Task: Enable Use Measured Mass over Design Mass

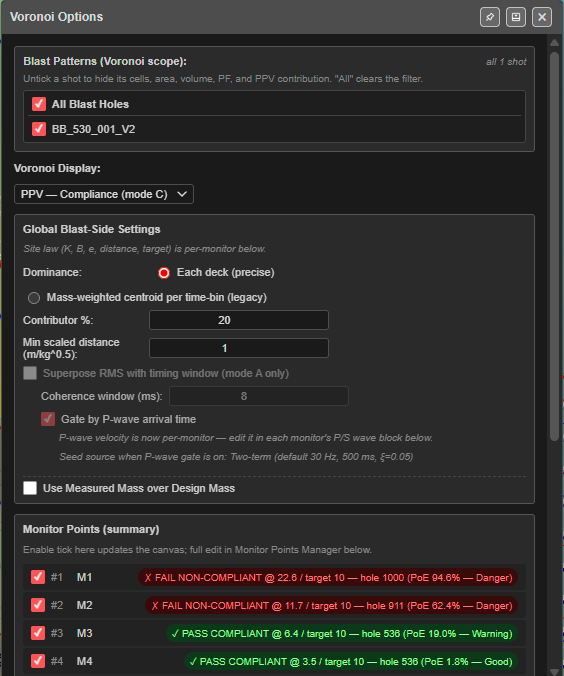Action: 30,488
